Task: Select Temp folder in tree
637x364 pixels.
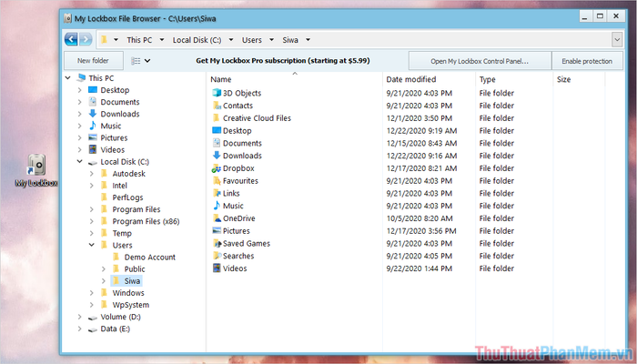Action: pyautogui.click(x=122, y=233)
